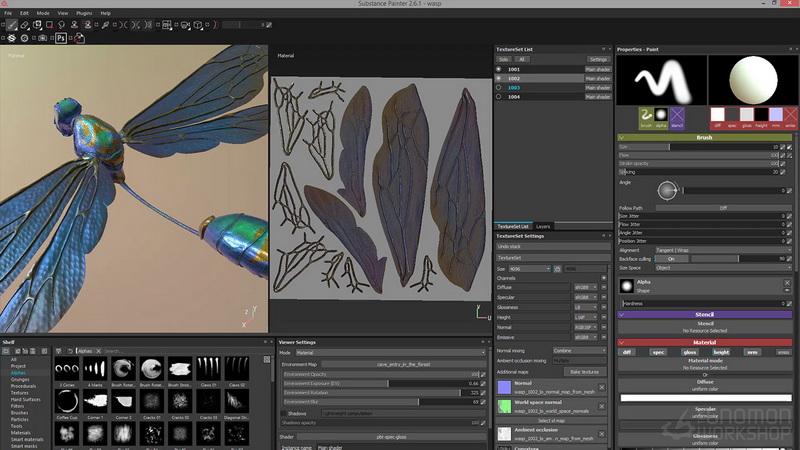Open the Diffuse channel format dropdown
This screenshot has height=450, width=800.
point(585,287)
